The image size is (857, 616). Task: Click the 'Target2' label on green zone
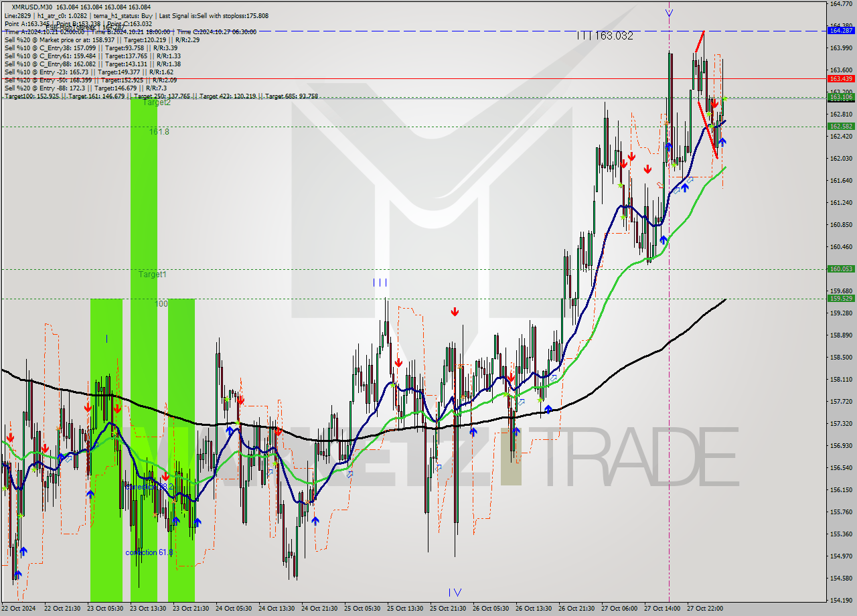tap(156, 102)
